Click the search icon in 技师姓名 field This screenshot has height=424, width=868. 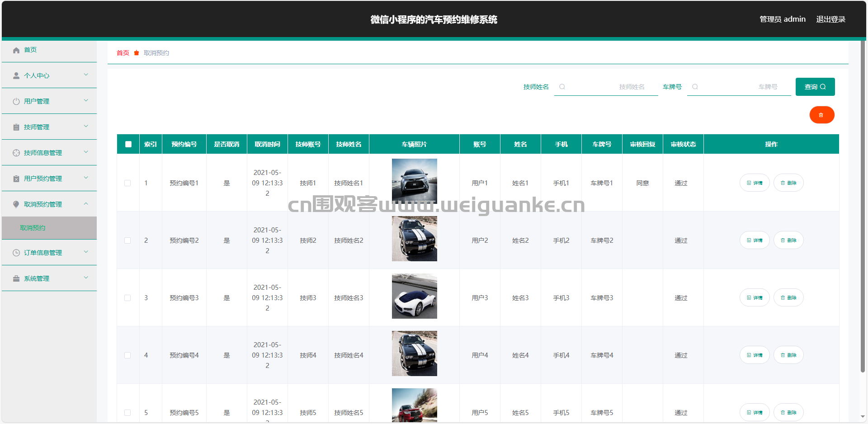(x=562, y=87)
